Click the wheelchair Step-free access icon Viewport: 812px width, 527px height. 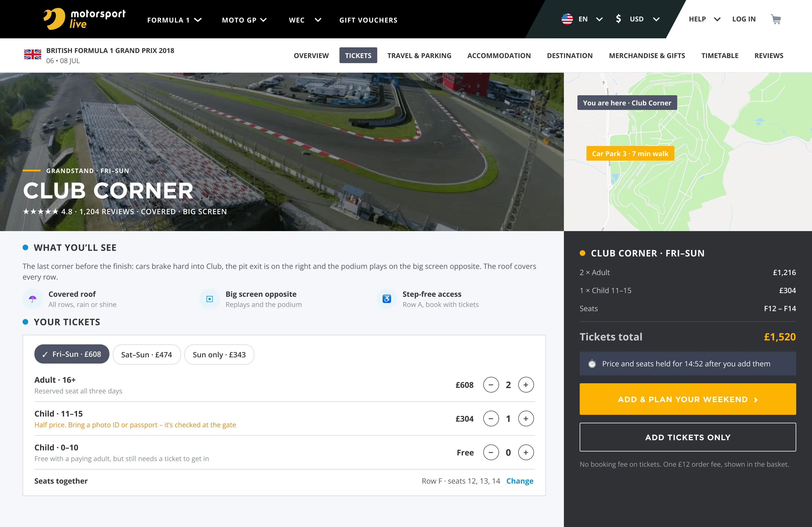pos(387,299)
